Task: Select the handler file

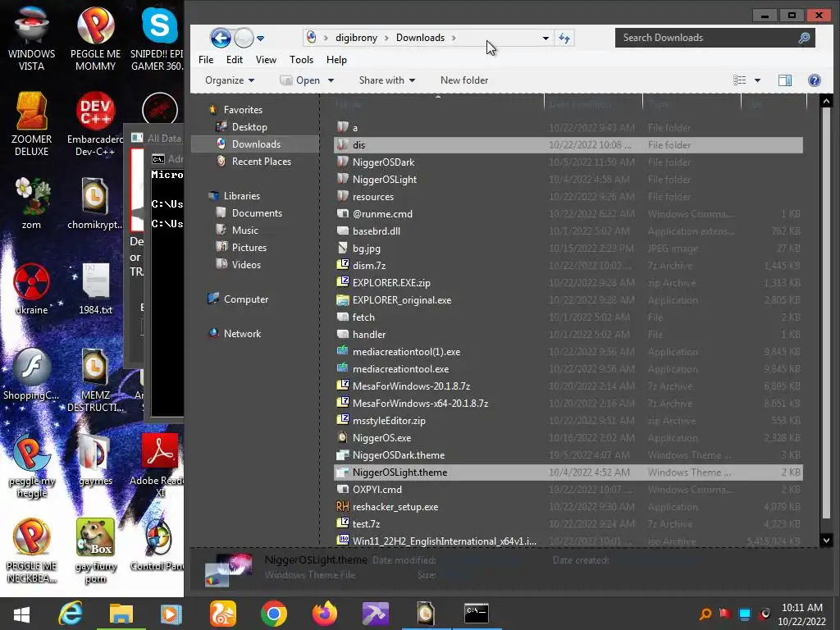Action: click(568, 335)
